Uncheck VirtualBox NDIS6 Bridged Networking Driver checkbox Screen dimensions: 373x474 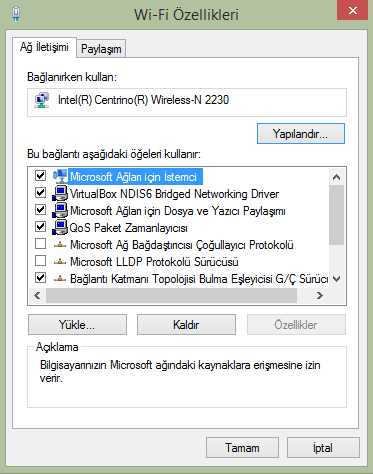41,193
